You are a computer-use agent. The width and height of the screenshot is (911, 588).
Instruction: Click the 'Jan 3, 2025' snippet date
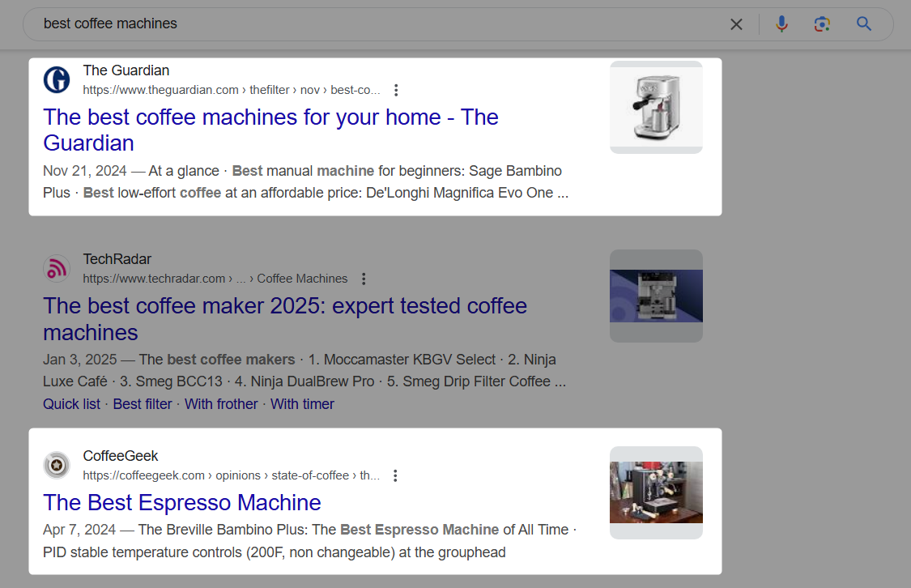(79, 360)
